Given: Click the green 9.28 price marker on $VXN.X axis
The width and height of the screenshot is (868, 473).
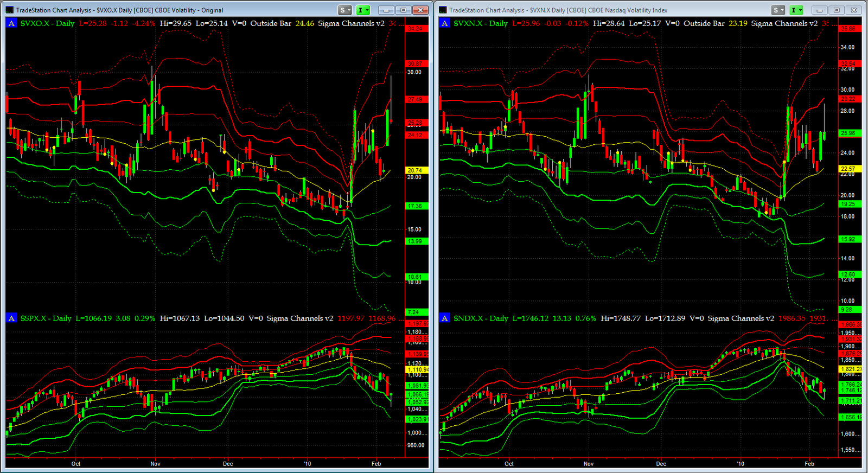Looking at the screenshot, I should coord(850,310).
